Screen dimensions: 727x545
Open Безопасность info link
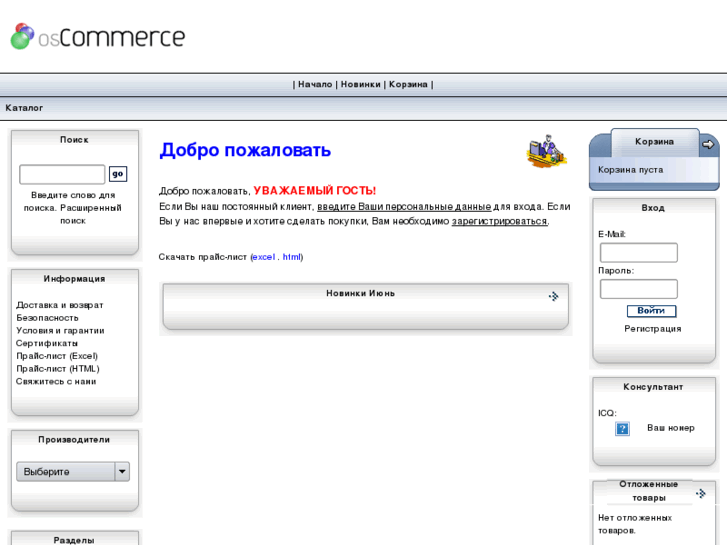coord(47,318)
